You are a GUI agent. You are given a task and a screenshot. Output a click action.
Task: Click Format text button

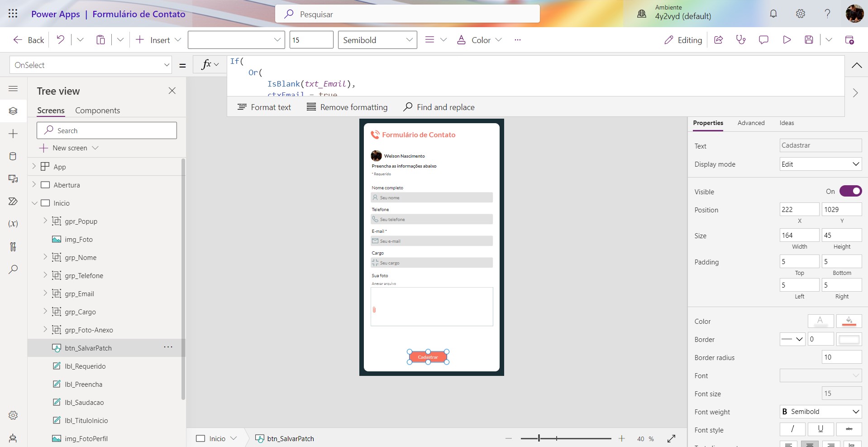(264, 107)
